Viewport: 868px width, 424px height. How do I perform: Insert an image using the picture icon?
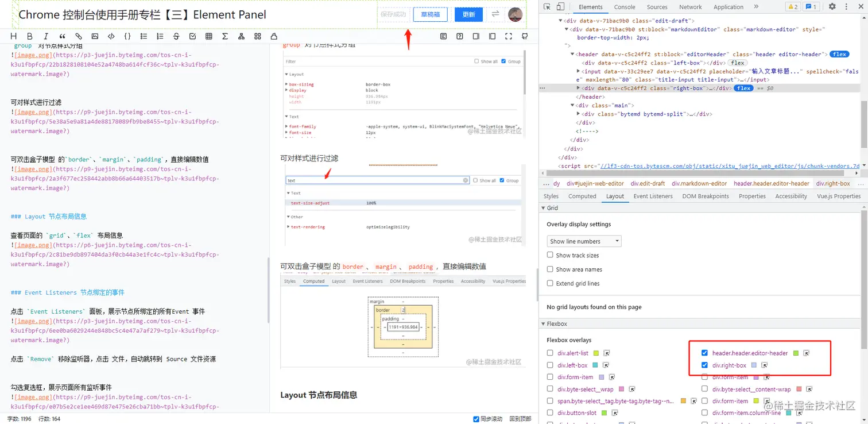pos(95,36)
